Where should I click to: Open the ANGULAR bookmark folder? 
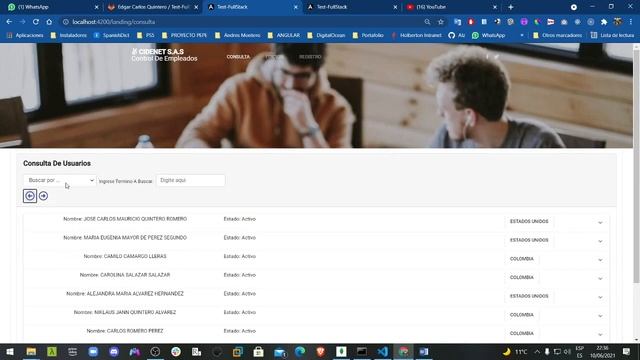284,36
